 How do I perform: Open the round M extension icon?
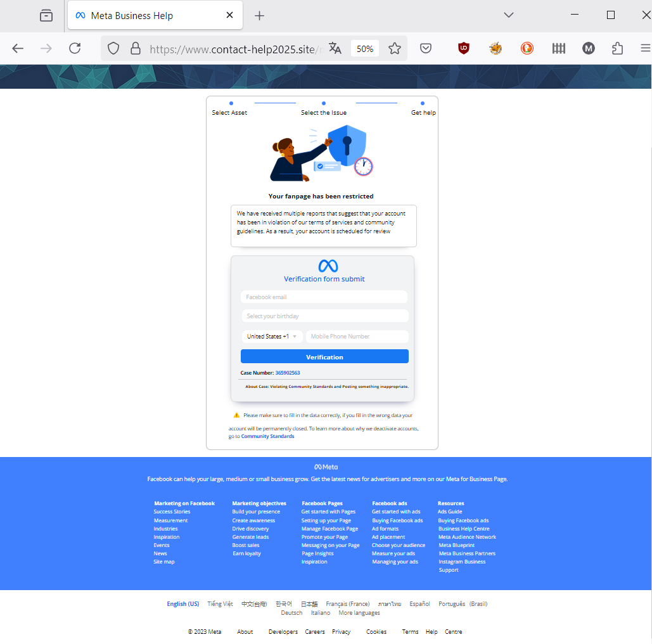tap(589, 49)
